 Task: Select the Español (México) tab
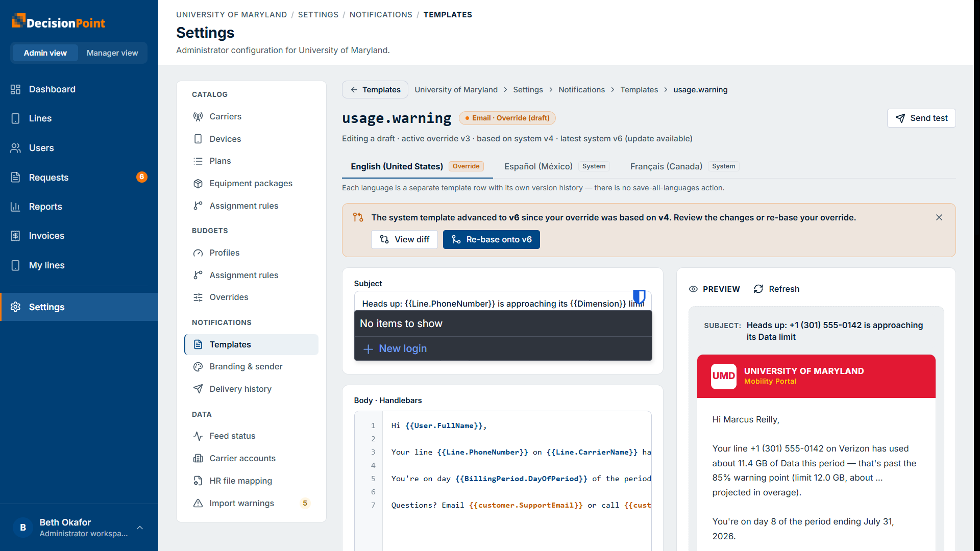(556, 167)
